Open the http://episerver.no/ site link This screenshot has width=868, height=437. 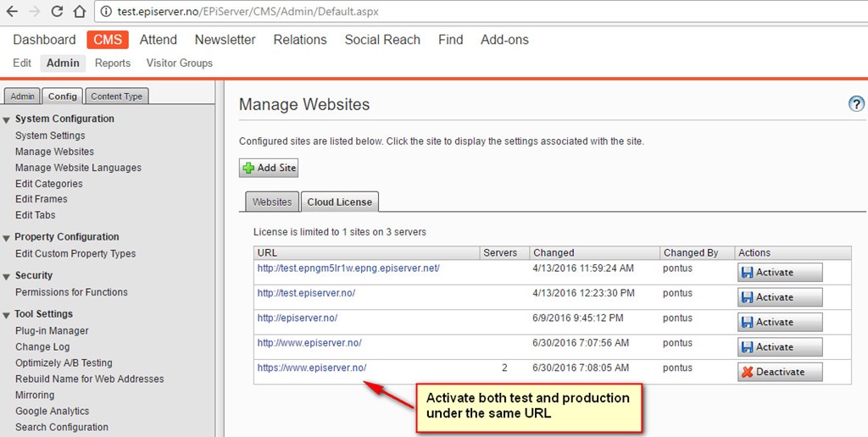297,318
